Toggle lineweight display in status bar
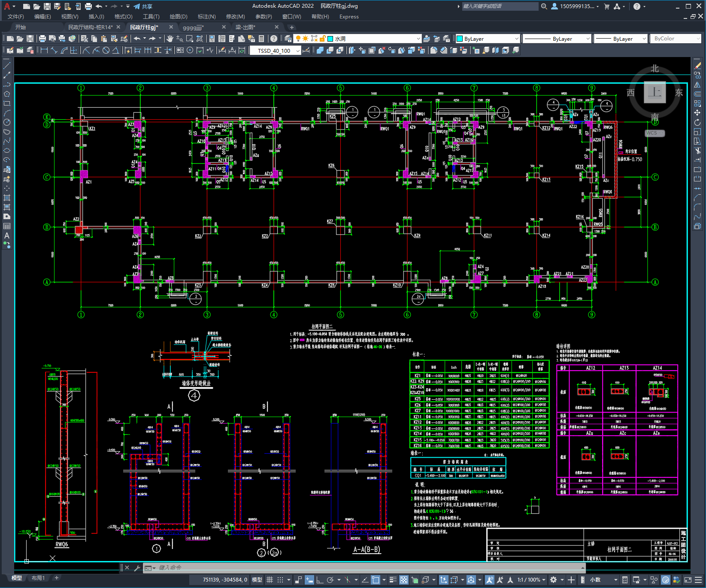This screenshot has height=588, width=706. [393, 580]
